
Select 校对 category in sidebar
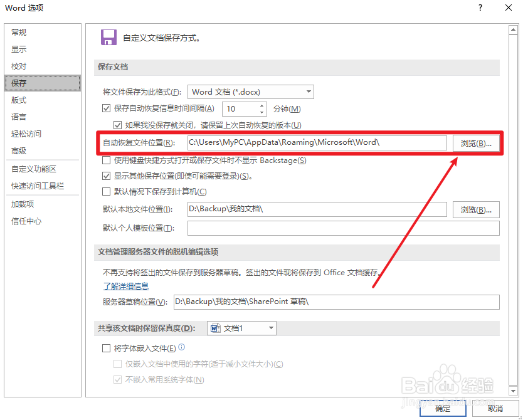point(43,66)
